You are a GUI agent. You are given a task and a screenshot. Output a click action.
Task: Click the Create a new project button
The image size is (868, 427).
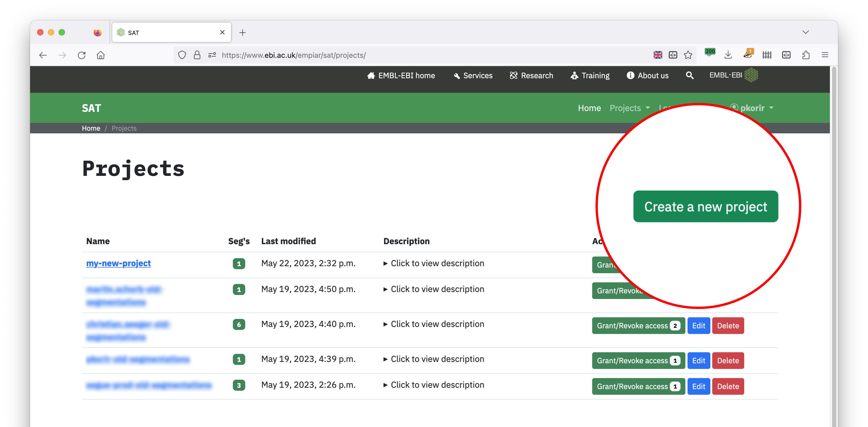[x=706, y=207]
